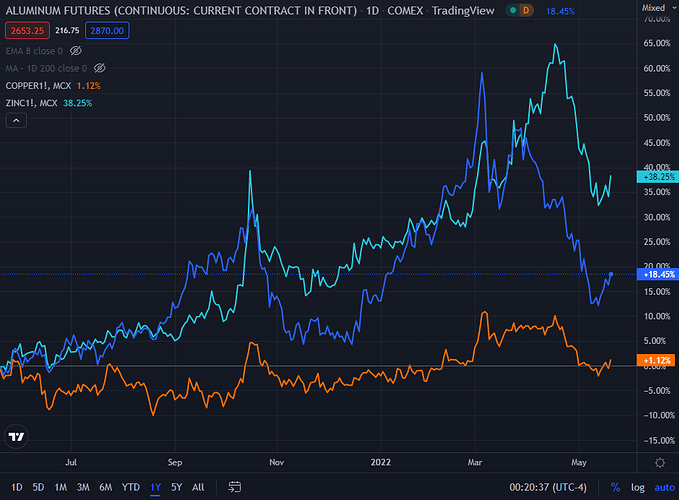
Task: Click the -15.00% price axis label
Action: pos(657,441)
